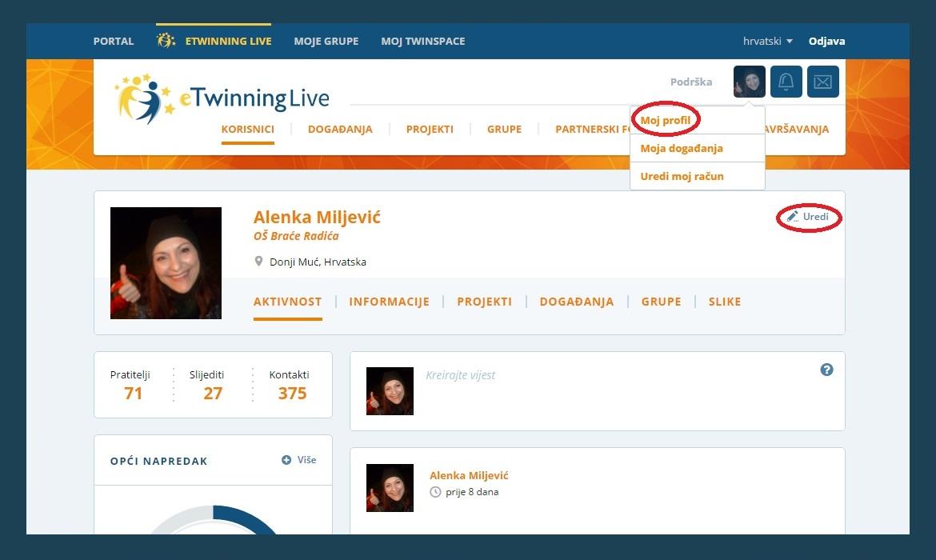The width and height of the screenshot is (936, 560).
Task: Open MOJ TWINSPACE in top bar
Action: (x=422, y=41)
